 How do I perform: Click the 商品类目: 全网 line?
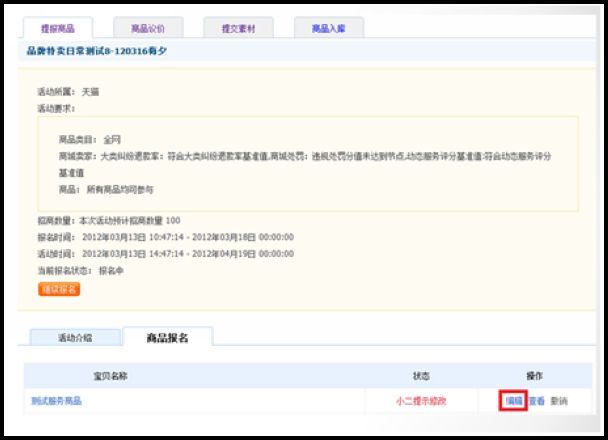(x=90, y=140)
